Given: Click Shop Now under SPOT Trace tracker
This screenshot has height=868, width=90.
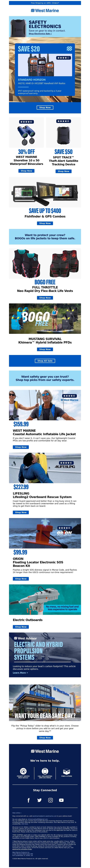Looking at the screenshot, I should tap(63, 171).
